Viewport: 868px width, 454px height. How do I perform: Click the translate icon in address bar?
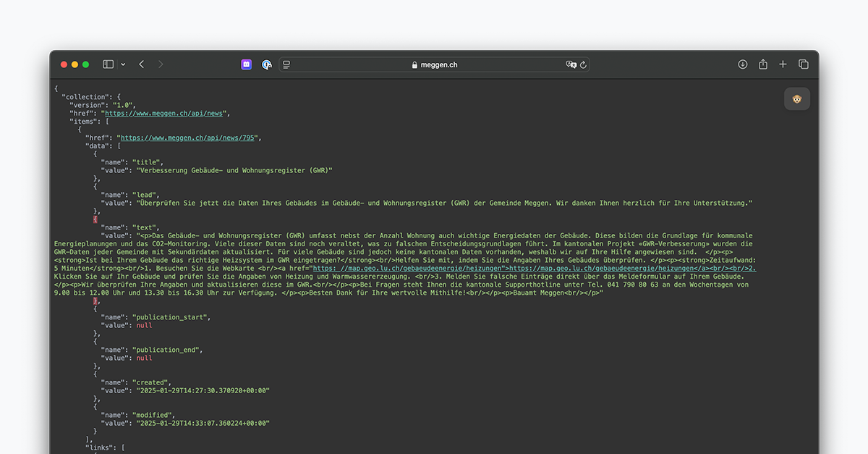pos(571,64)
